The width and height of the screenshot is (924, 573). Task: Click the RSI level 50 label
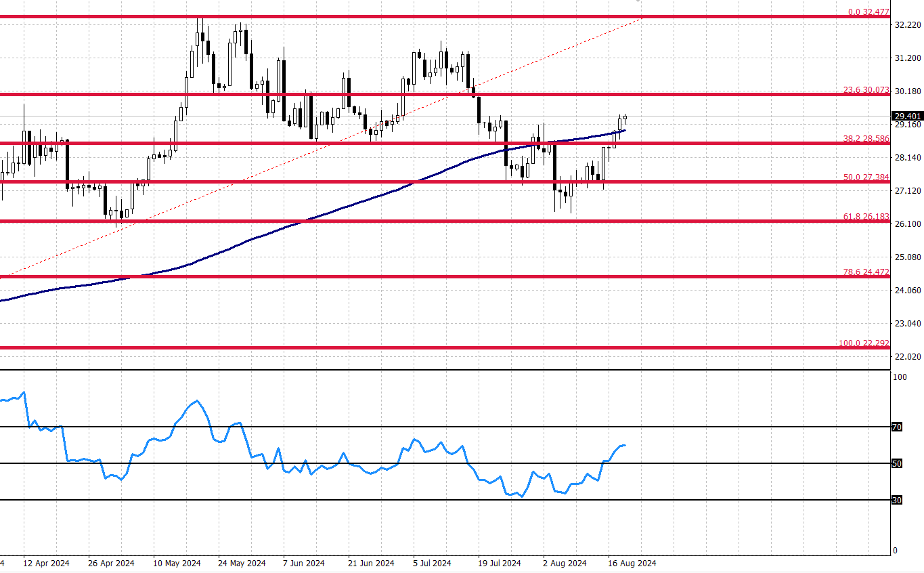tap(897, 463)
